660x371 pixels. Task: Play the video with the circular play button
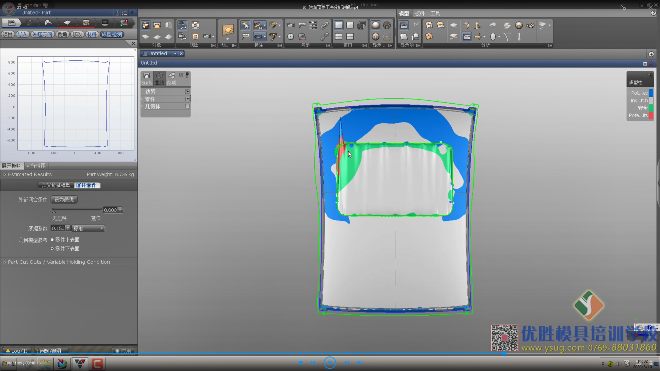[330, 362]
